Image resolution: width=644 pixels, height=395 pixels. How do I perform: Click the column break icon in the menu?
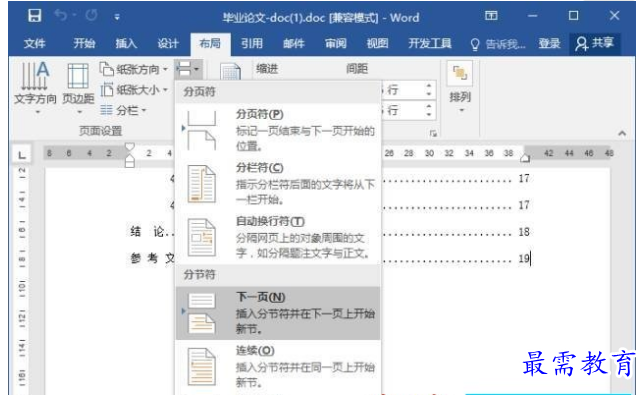click(x=201, y=184)
